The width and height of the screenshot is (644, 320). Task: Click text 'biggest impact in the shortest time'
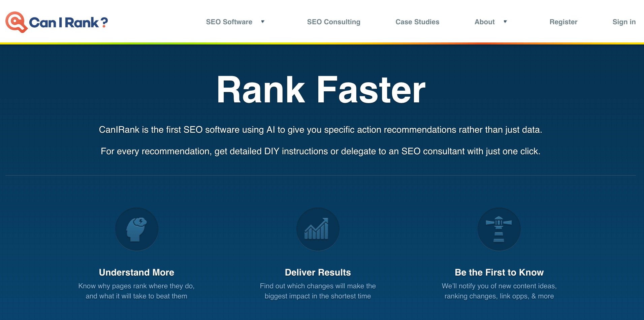(x=318, y=296)
